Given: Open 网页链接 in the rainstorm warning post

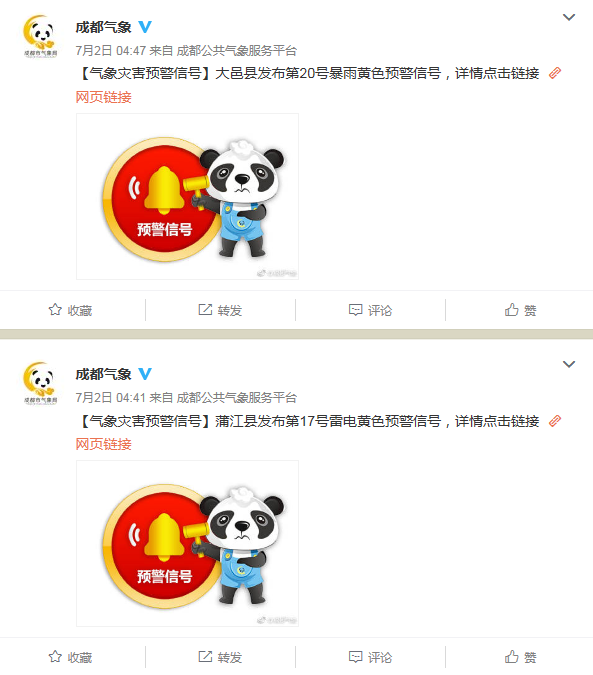Looking at the screenshot, I should tap(104, 97).
